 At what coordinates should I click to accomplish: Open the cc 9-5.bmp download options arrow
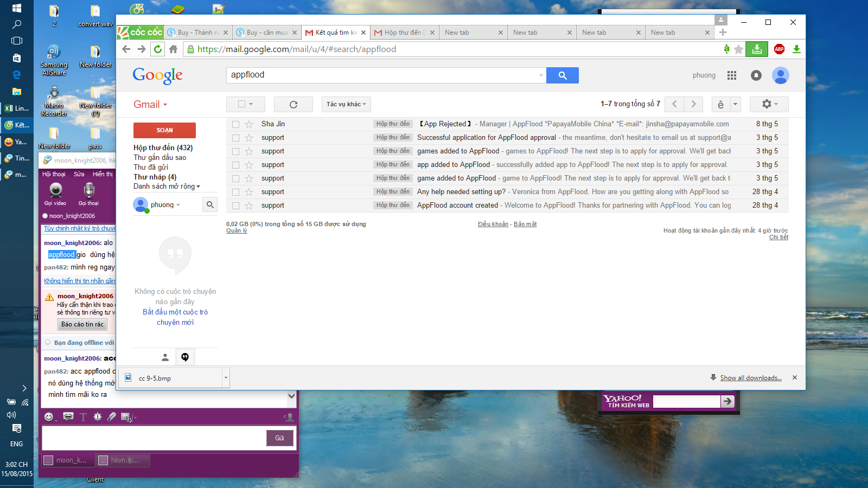pyautogui.click(x=226, y=378)
